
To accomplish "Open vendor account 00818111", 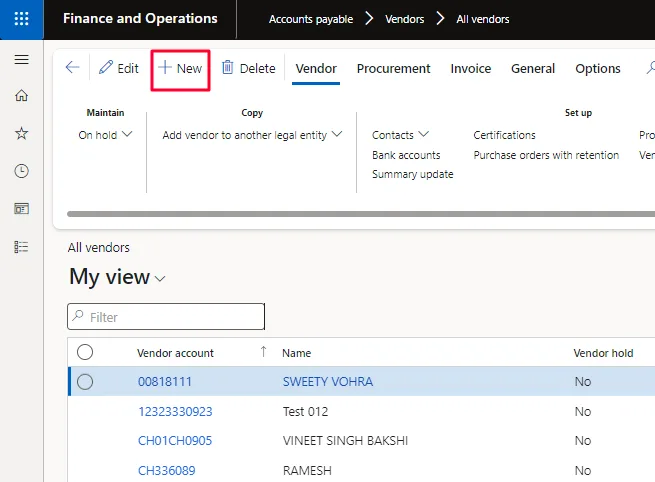I will pyautogui.click(x=165, y=382).
